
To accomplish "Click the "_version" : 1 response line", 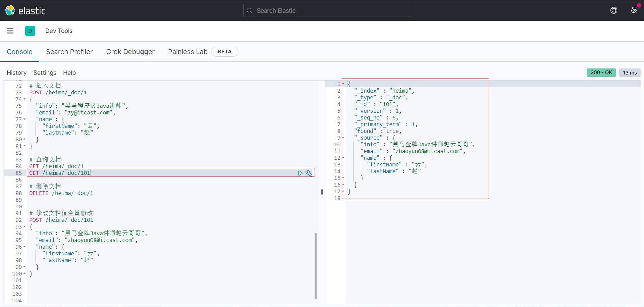I will coord(378,111).
